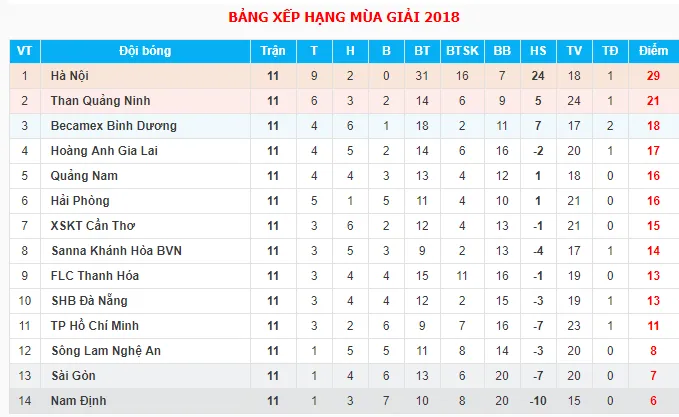Open TP Hồ Chí Minh team entry

click(x=94, y=326)
